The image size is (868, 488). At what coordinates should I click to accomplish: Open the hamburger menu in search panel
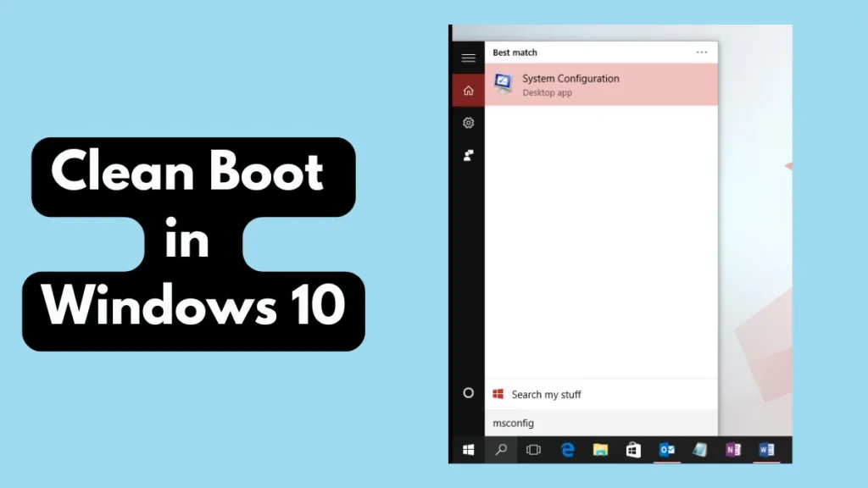[468, 58]
